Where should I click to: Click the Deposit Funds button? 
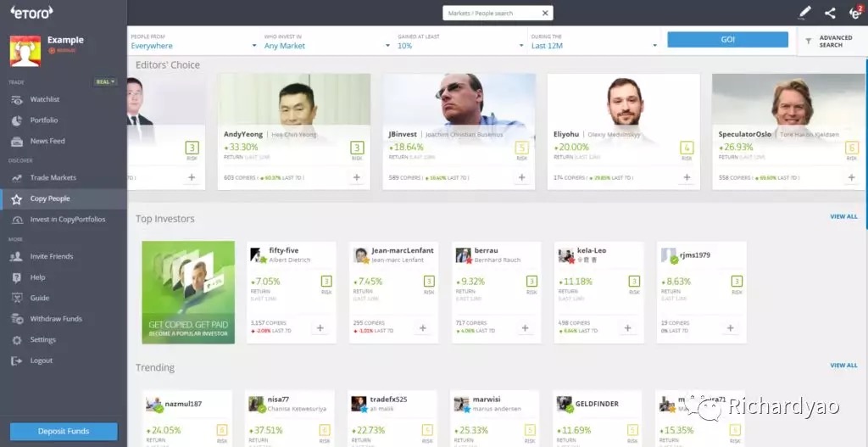(x=64, y=432)
